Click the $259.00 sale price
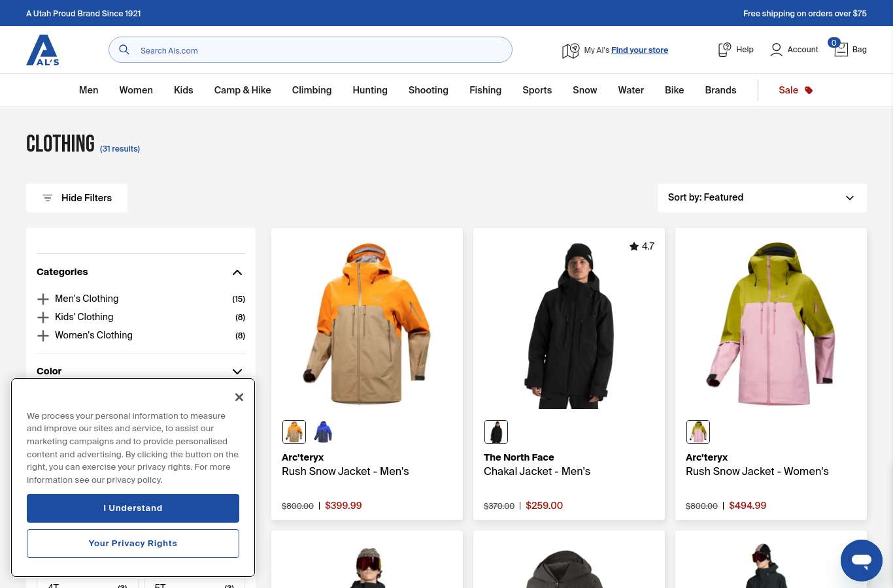893x588 pixels. click(x=545, y=506)
